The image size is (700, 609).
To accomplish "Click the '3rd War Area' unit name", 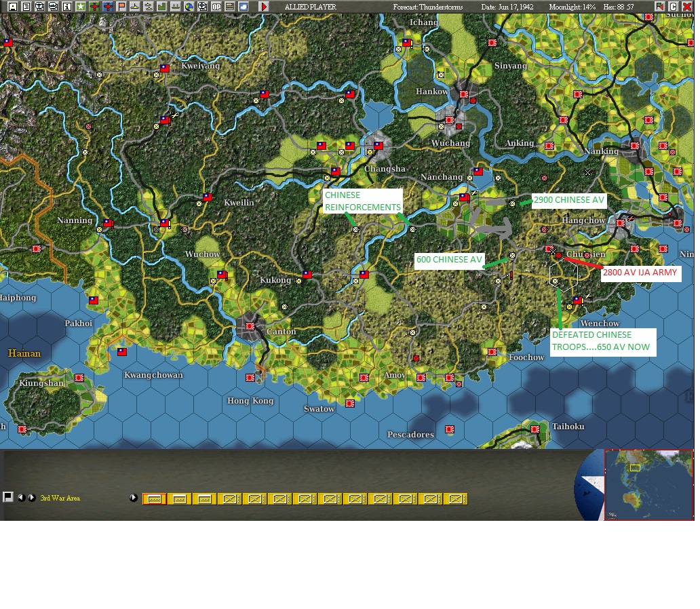I will click(x=60, y=498).
